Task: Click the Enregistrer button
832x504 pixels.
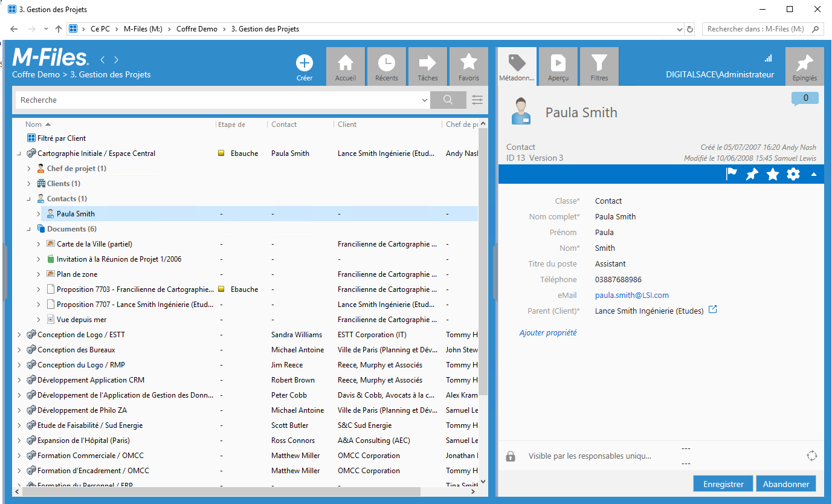Action: coord(724,484)
